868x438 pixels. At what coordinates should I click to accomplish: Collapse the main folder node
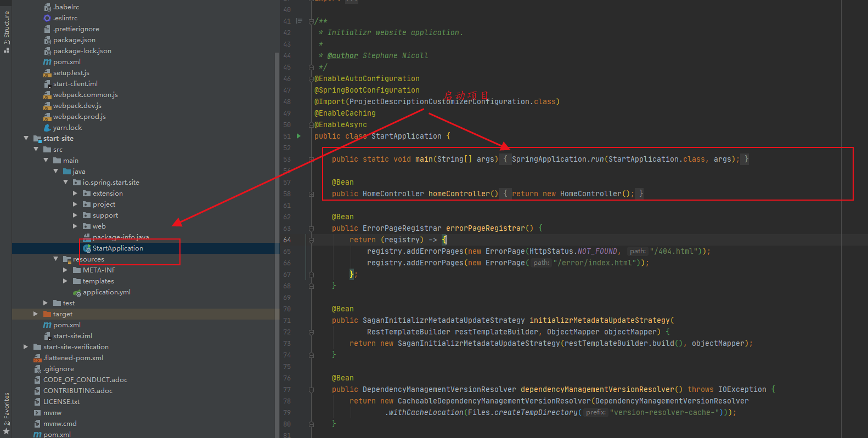[x=46, y=160]
